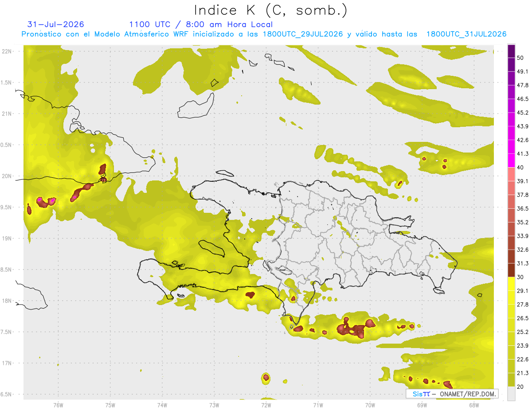The width and height of the screenshot is (532, 411).
Task: Pick the dark brown swatch between 30 and 31.3
Action: 511,270
